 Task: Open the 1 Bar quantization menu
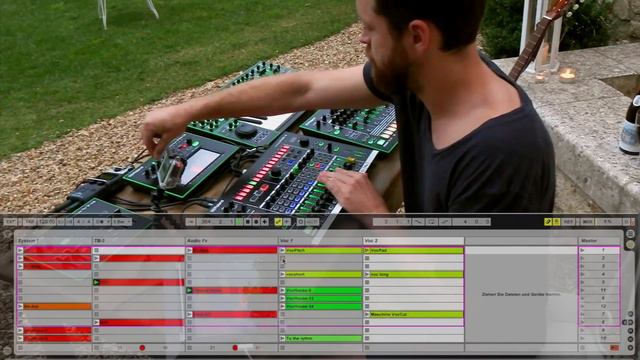coord(122,222)
